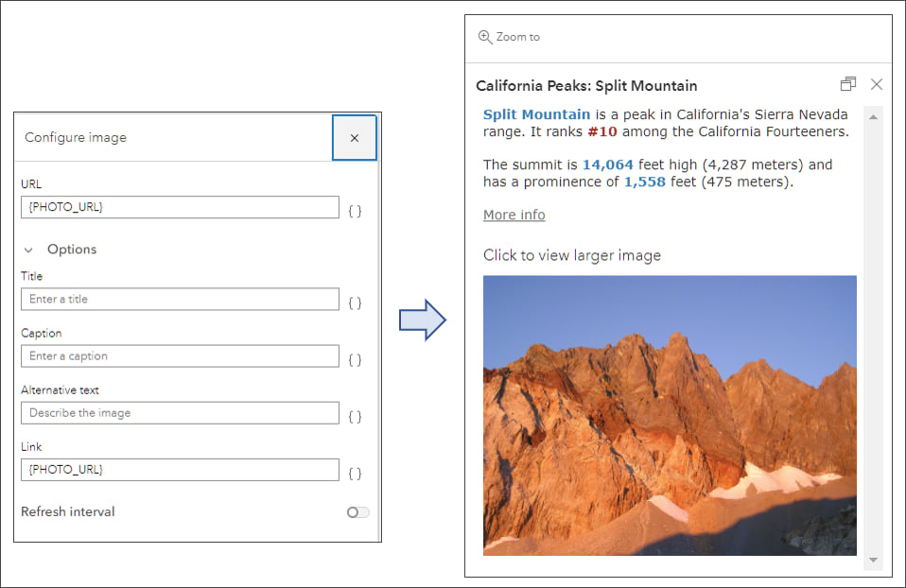Click the Split Mountain photo
Image resolution: width=906 pixels, height=588 pixels.
tap(670, 414)
